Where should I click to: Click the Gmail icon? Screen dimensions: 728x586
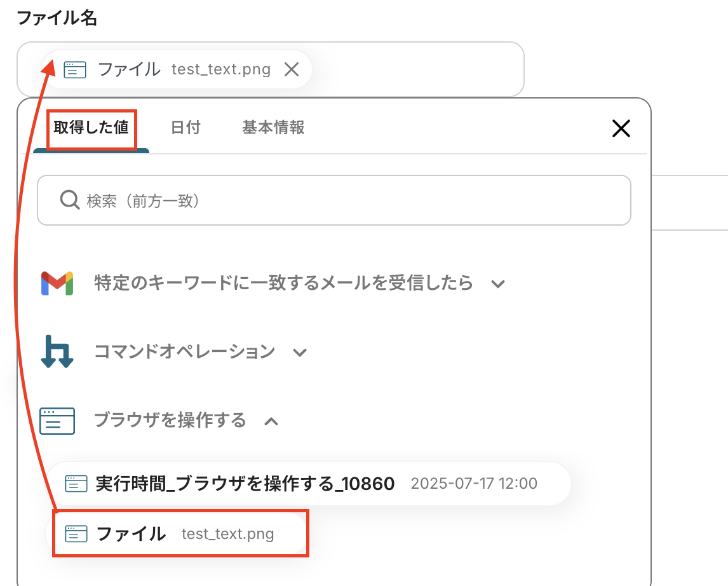(x=57, y=283)
